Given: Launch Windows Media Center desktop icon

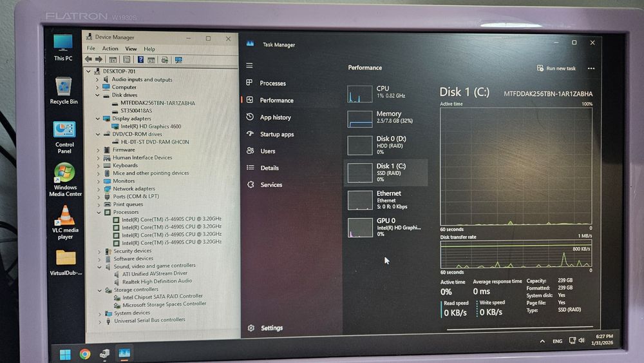Looking at the screenshot, I should click(x=65, y=180).
